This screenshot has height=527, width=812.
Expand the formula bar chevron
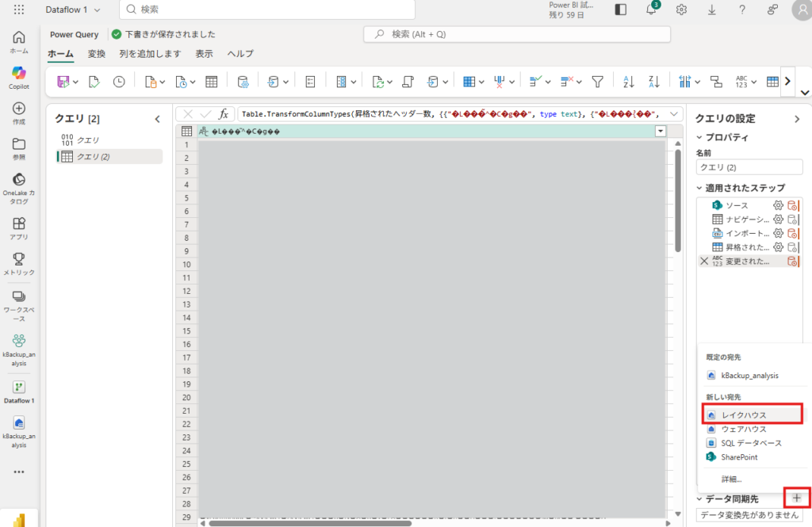coord(674,114)
